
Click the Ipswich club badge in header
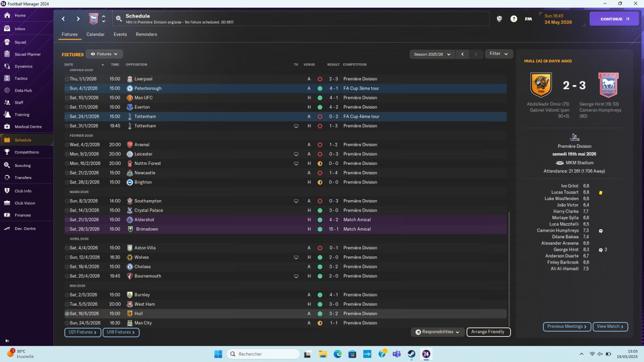94,19
